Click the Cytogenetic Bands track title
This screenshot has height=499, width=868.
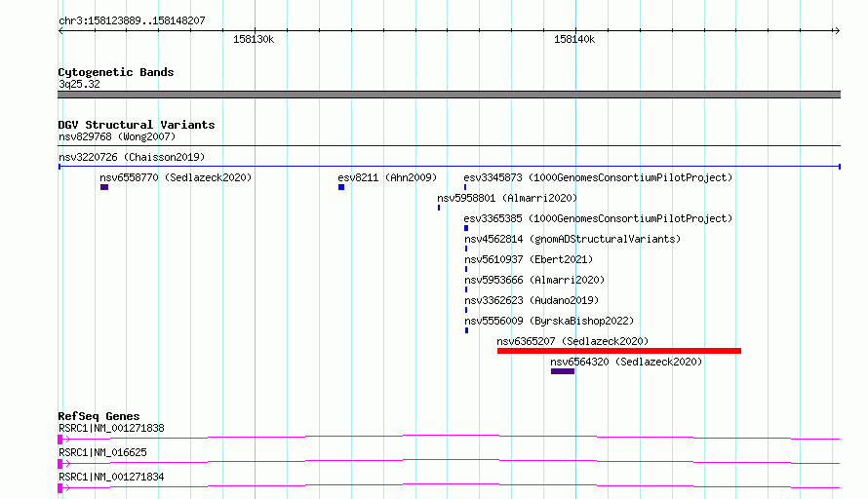point(116,72)
